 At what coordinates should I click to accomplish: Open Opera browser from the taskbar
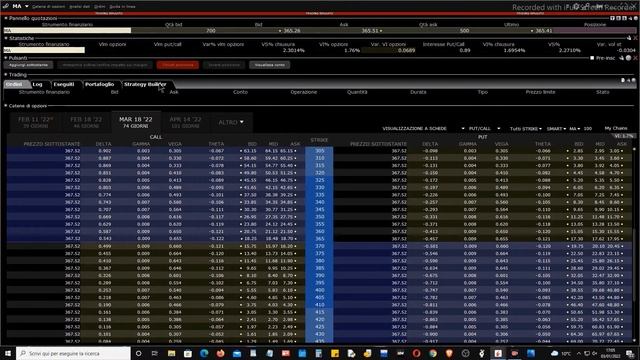point(416,353)
